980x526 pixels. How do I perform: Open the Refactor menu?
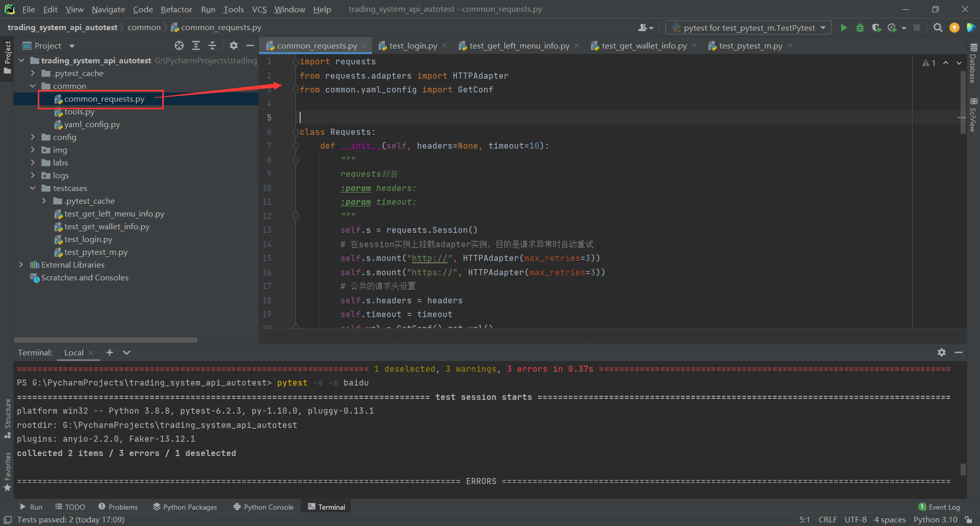[176, 9]
